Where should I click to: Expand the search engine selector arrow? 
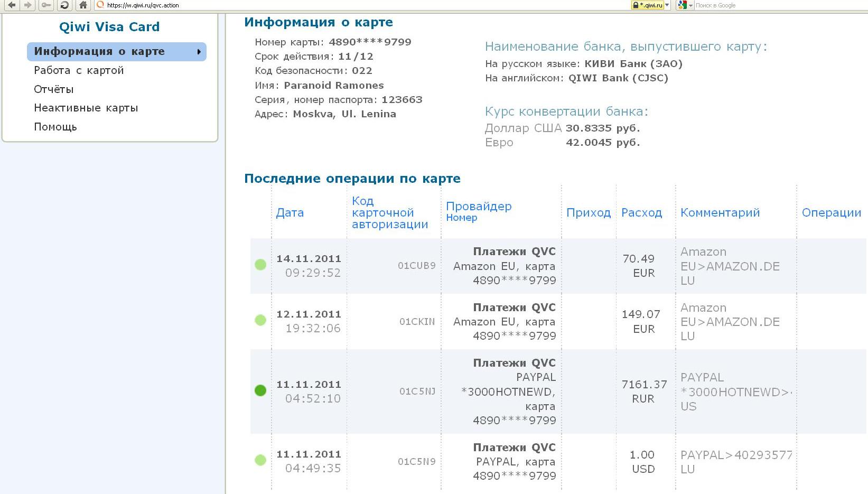[690, 6]
